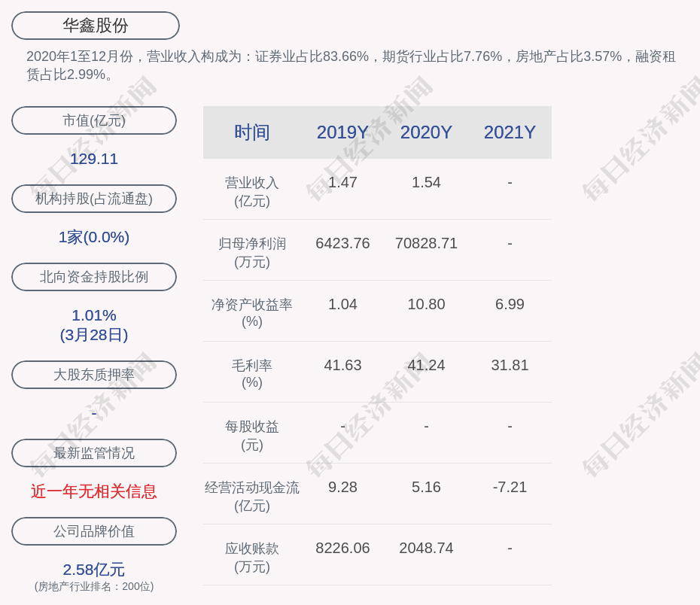The width and height of the screenshot is (700, 605).
Task: Click the 时间 table header
Action: [252, 132]
